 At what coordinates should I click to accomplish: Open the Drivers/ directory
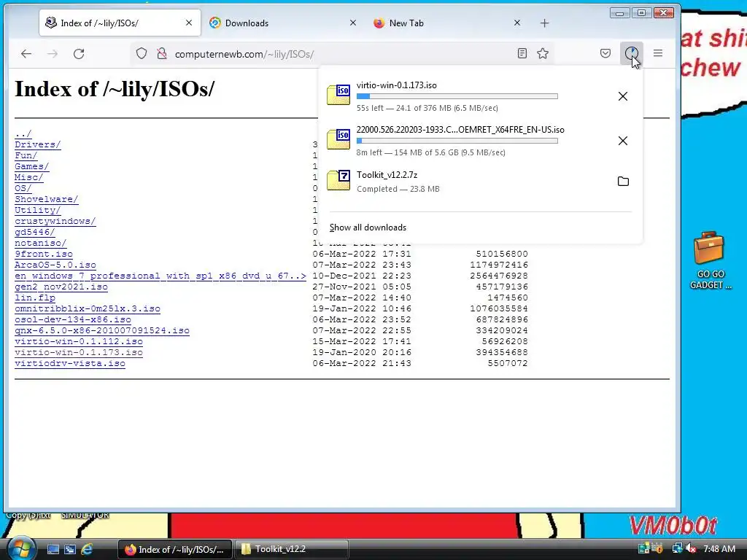pyautogui.click(x=38, y=145)
